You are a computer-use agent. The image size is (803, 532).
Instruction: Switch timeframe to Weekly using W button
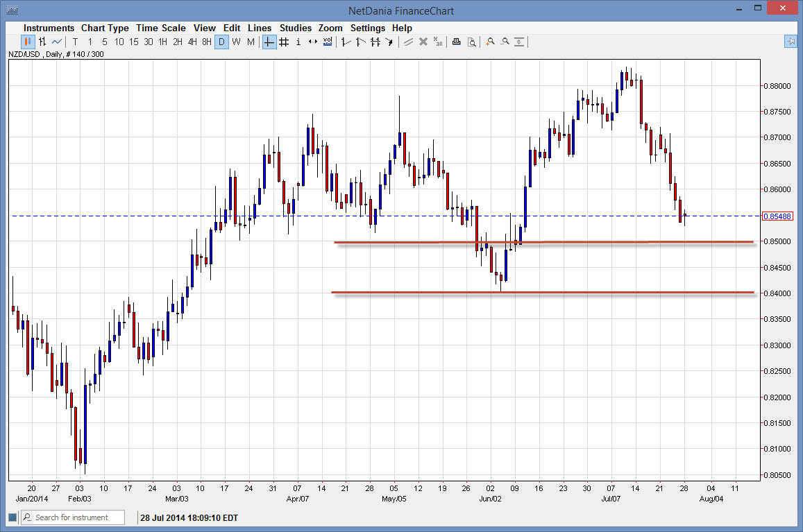point(236,42)
